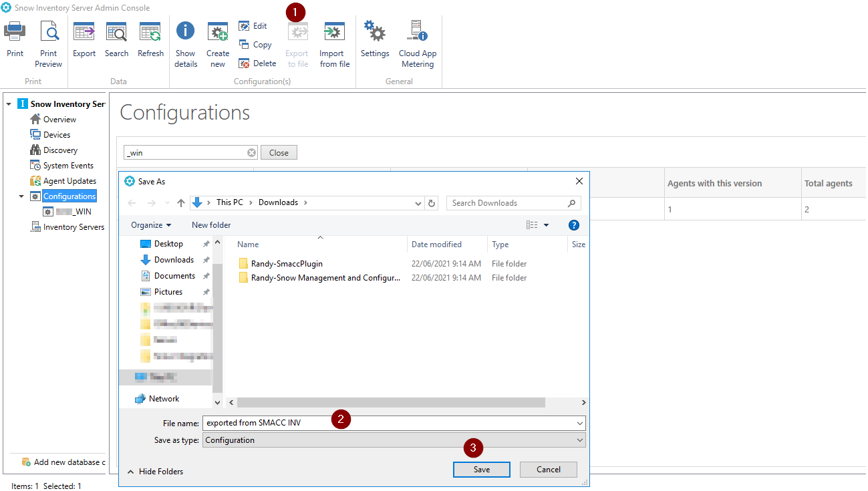
Task: Click the Print ribbon icon
Action: pos(15,40)
